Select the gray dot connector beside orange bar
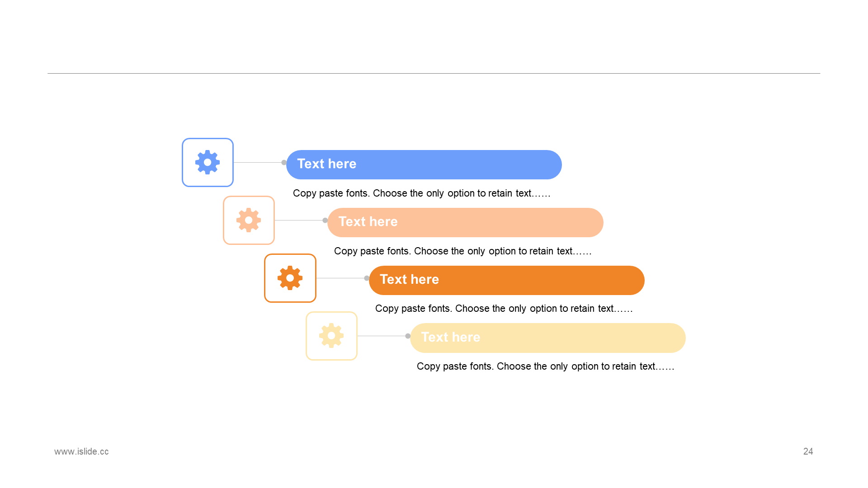Viewport: 868px width, 488px height. (x=367, y=278)
